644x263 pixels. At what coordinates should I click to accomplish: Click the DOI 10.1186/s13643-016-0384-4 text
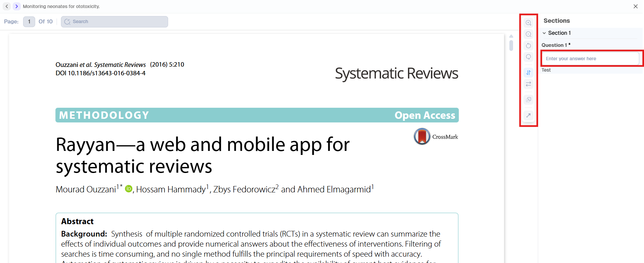click(x=100, y=73)
